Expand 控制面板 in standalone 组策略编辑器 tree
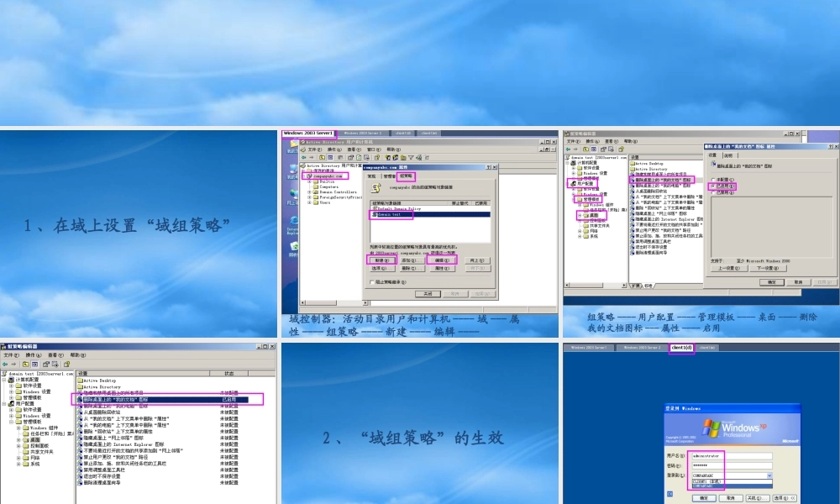840x504 pixels. [x=18, y=445]
